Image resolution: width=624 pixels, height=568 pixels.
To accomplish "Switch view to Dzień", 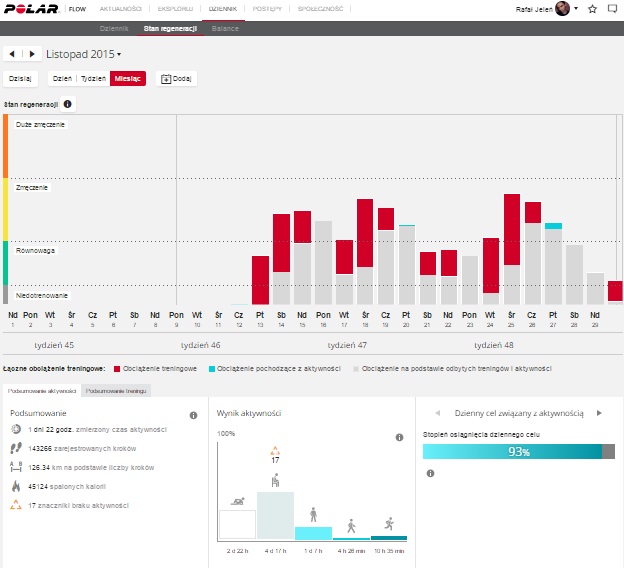I will click(x=62, y=78).
